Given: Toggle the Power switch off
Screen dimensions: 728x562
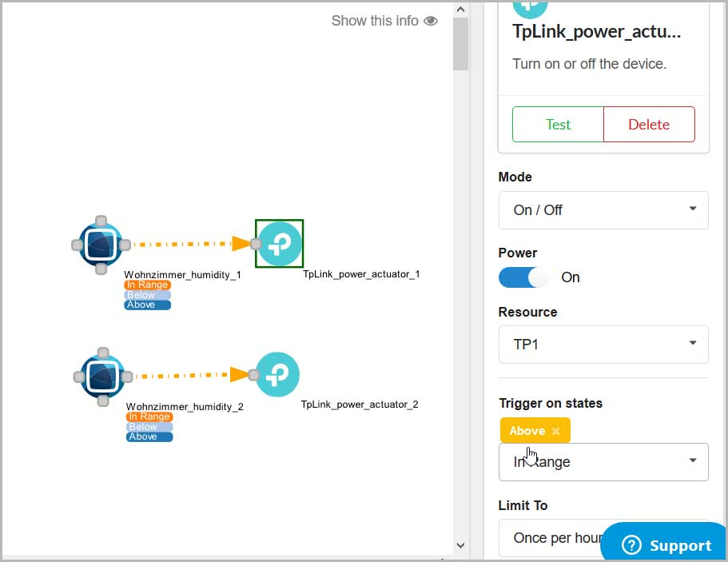Looking at the screenshot, I should click(x=523, y=277).
